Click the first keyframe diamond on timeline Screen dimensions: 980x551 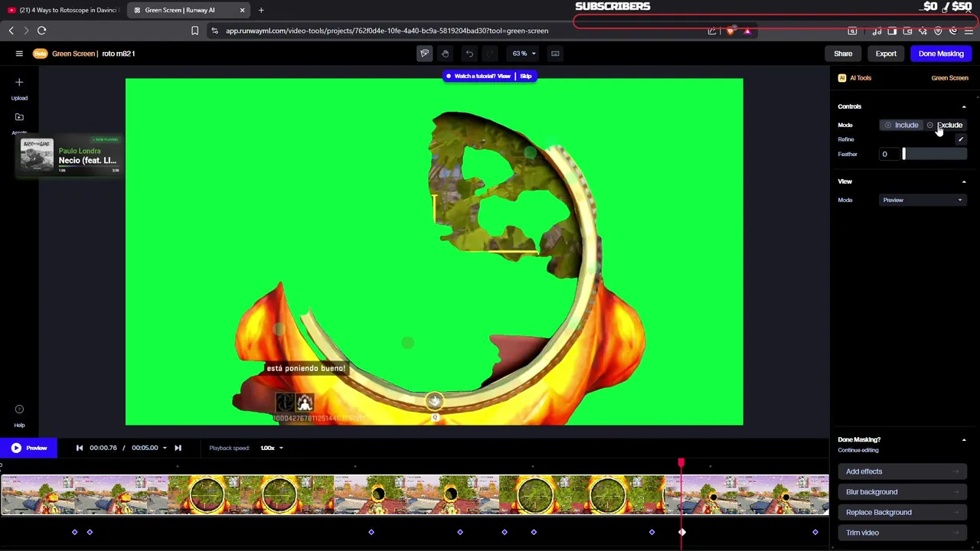(x=74, y=532)
